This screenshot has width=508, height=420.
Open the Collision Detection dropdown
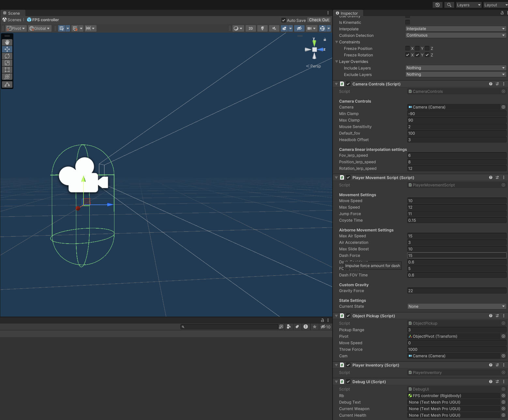456,35
